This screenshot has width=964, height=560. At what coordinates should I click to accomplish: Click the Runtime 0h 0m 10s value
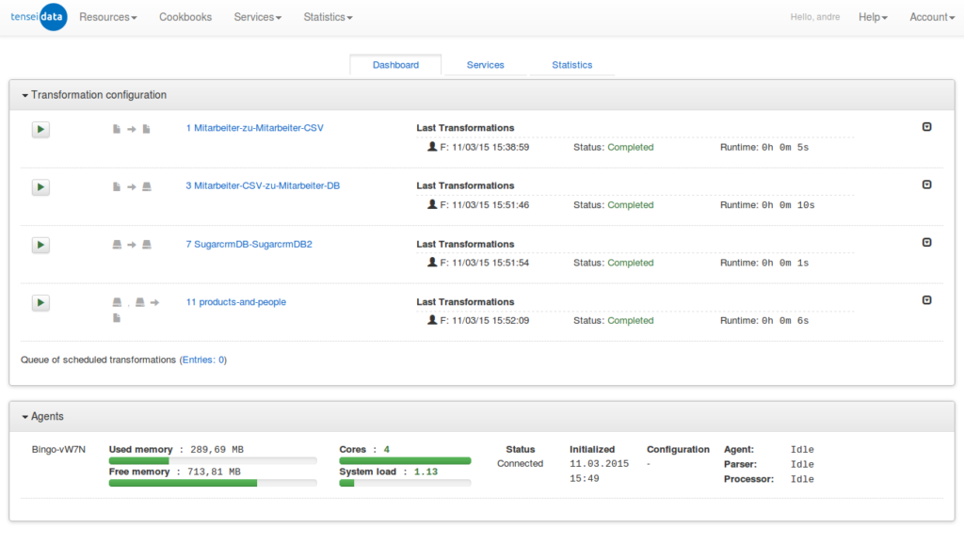(788, 204)
